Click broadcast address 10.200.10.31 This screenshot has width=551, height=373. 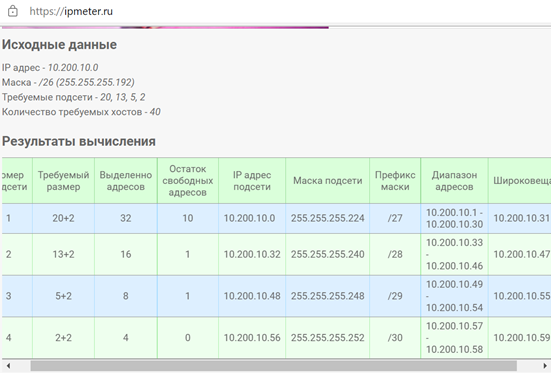[521, 218]
